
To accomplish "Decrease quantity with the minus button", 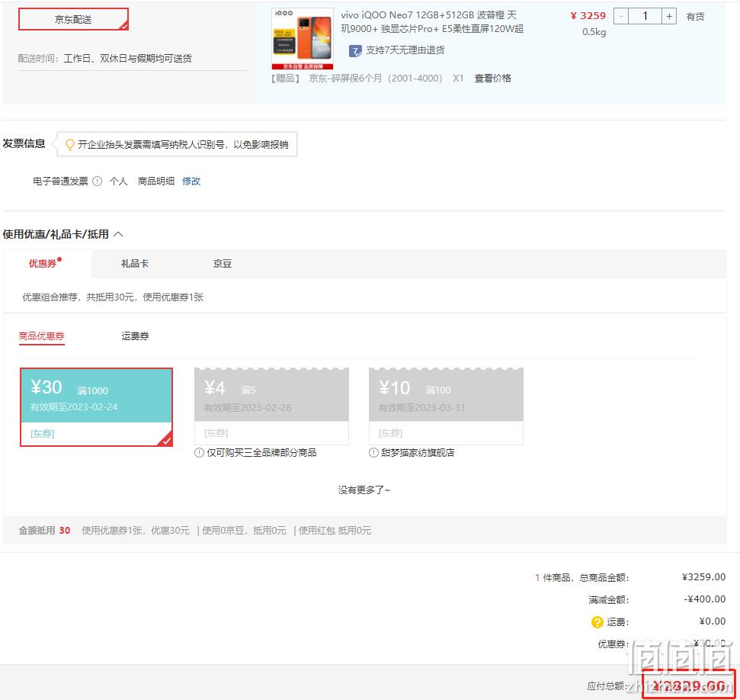I will [621, 16].
